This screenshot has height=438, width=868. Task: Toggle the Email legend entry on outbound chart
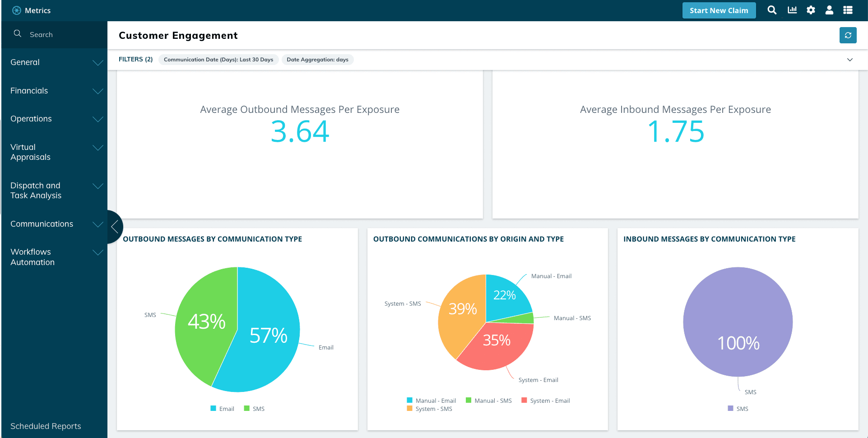tap(222, 408)
